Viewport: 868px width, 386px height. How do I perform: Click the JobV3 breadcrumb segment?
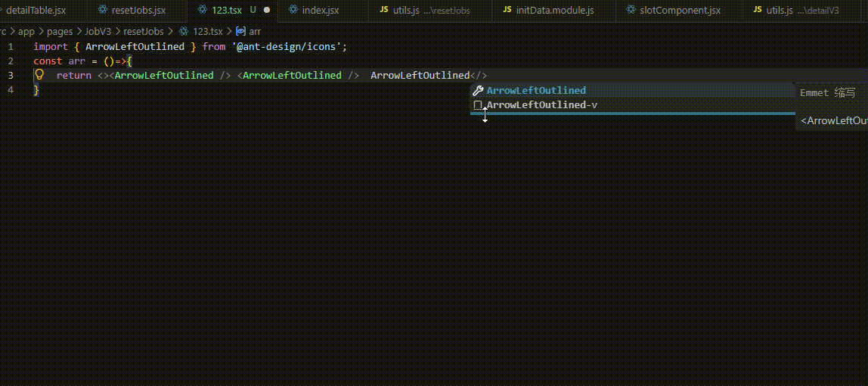98,32
